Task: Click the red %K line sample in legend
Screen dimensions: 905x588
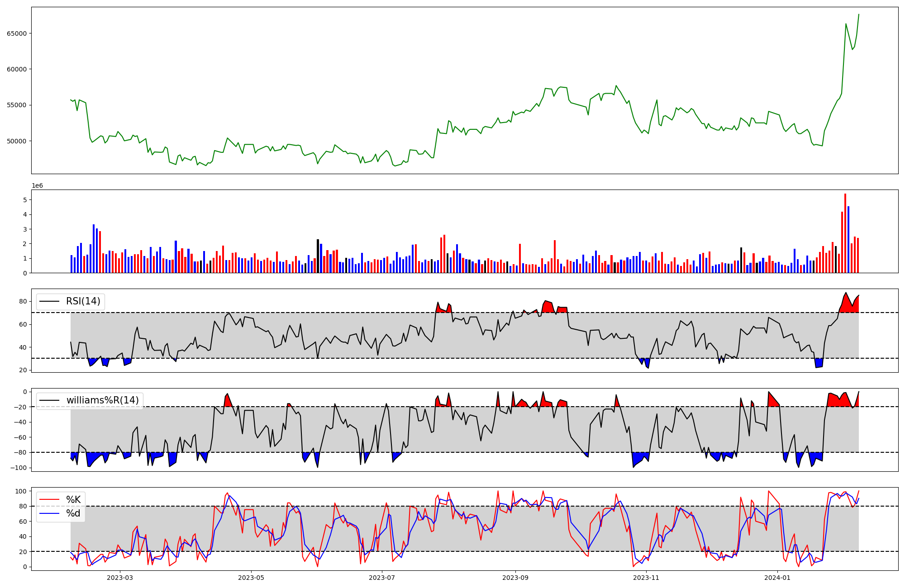Action: tap(49, 500)
